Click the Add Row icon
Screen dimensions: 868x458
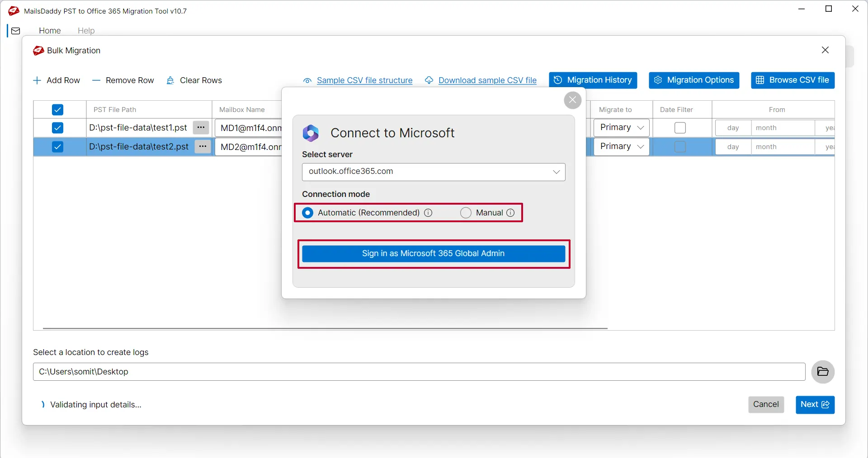36,80
